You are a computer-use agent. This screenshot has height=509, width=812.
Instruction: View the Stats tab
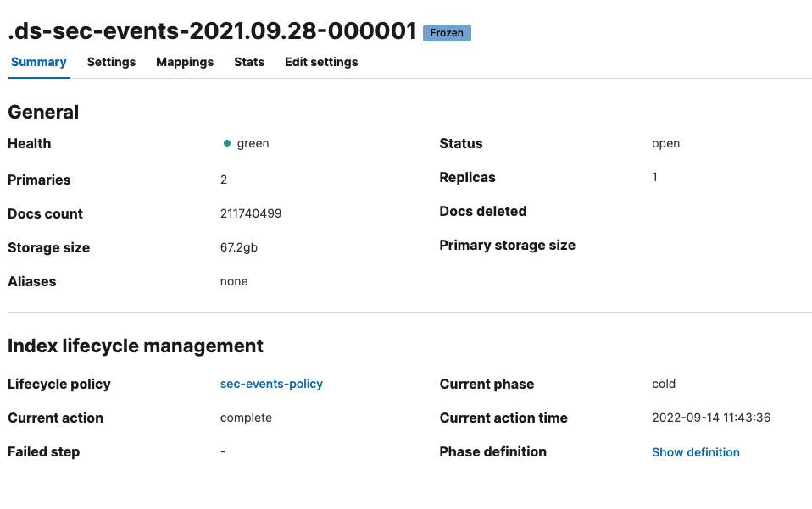pyautogui.click(x=249, y=62)
